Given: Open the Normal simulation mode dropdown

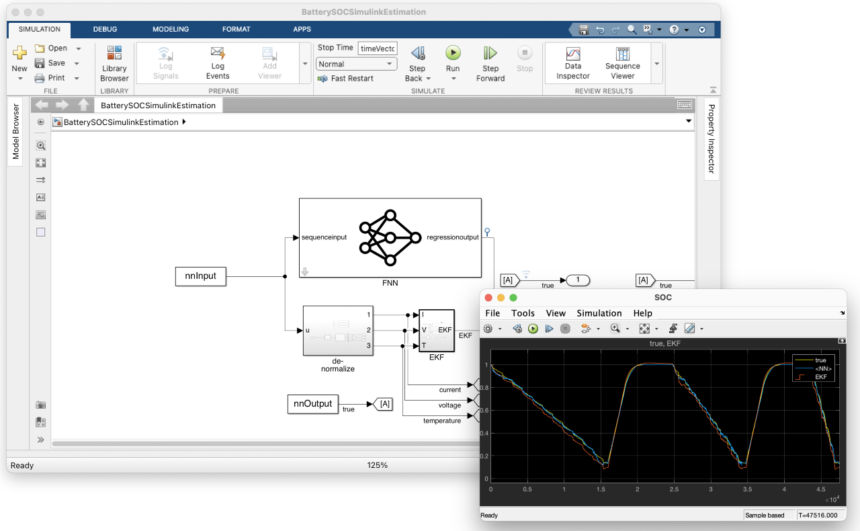Looking at the screenshot, I should coord(356,64).
